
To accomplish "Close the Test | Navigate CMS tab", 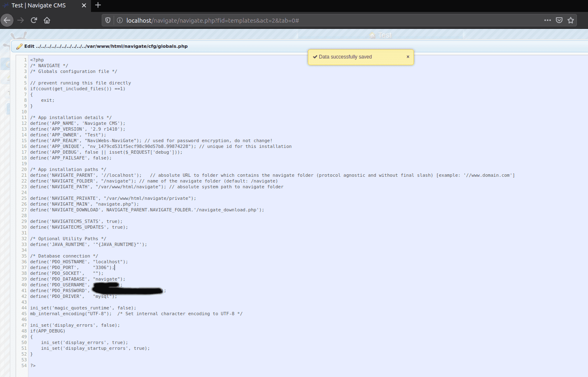I will point(84,5).
